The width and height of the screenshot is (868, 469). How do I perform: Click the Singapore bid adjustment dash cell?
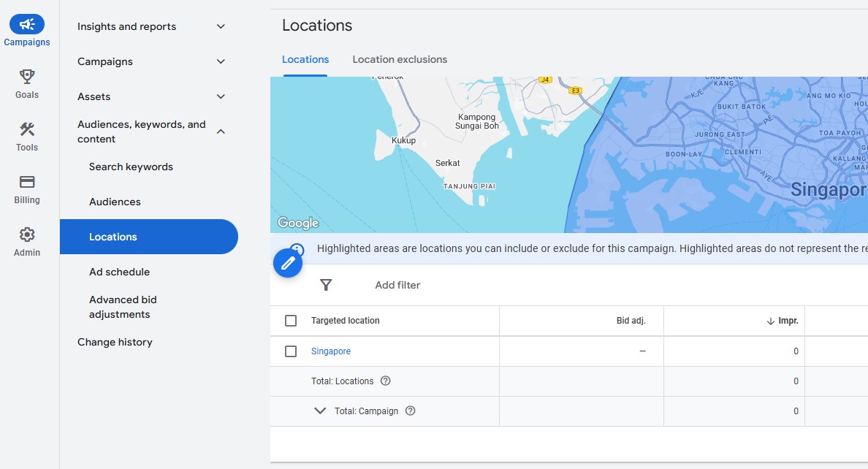(x=642, y=351)
